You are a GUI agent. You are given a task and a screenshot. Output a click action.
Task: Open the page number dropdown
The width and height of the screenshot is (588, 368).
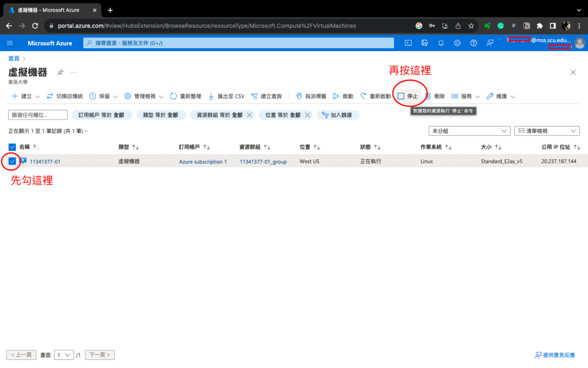(x=64, y=355)
